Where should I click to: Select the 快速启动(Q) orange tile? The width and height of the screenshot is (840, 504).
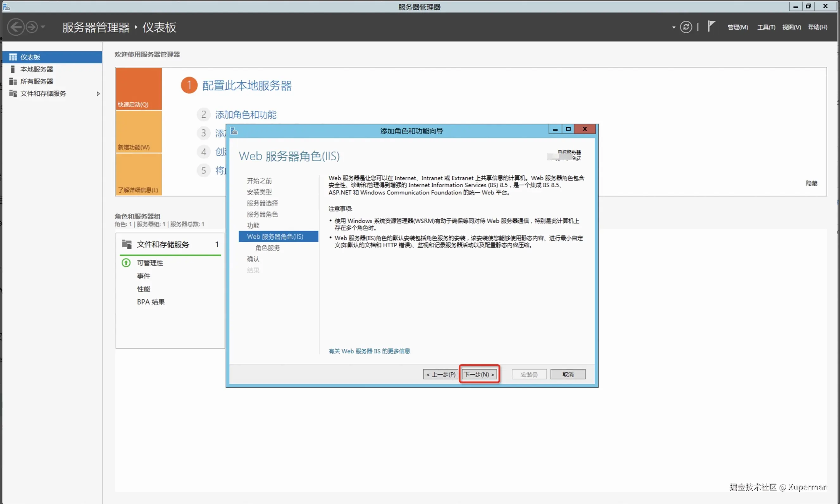(x=138, y=89)
